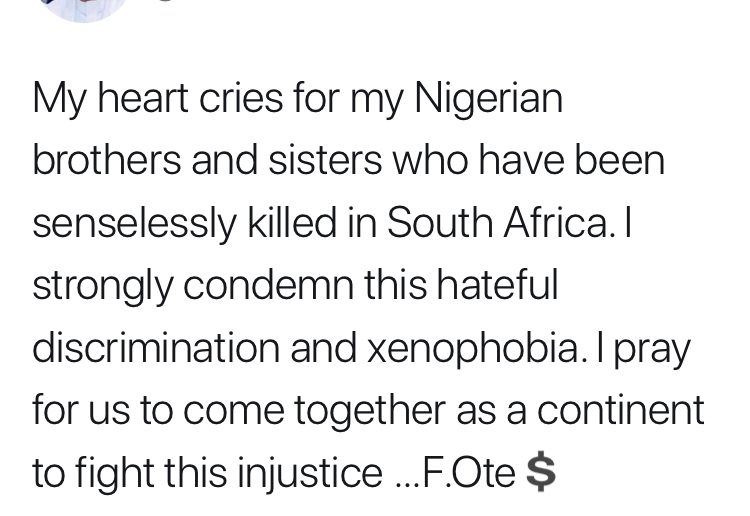The height and width of the screenshot is (516, 750).
Task: Tap the word "senselessly" in the post
Action: pos(134,225)
